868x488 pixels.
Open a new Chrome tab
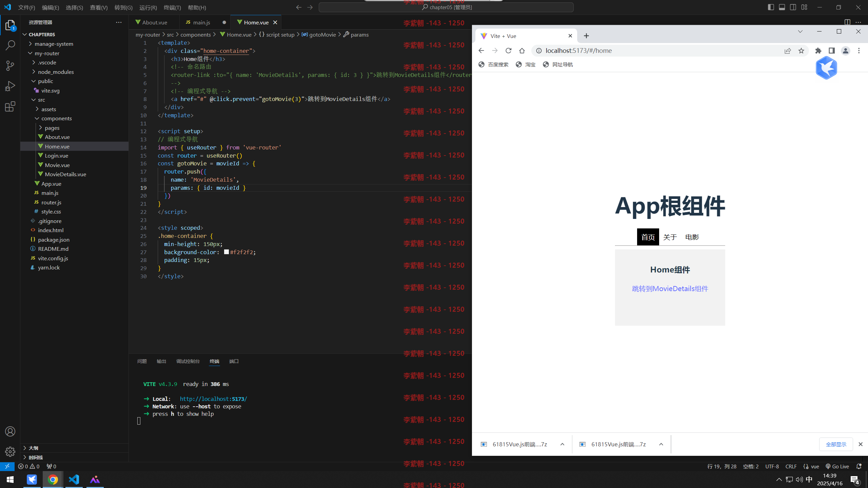586,36
